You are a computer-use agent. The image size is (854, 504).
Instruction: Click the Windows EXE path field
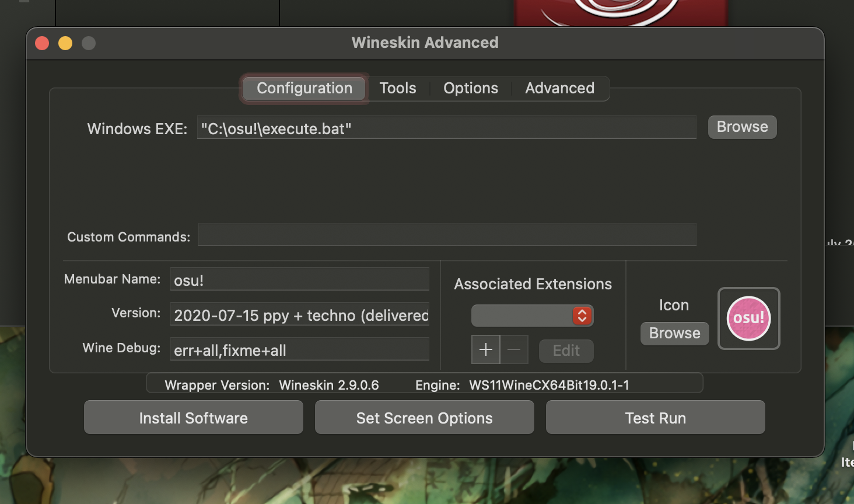point(447,127)
